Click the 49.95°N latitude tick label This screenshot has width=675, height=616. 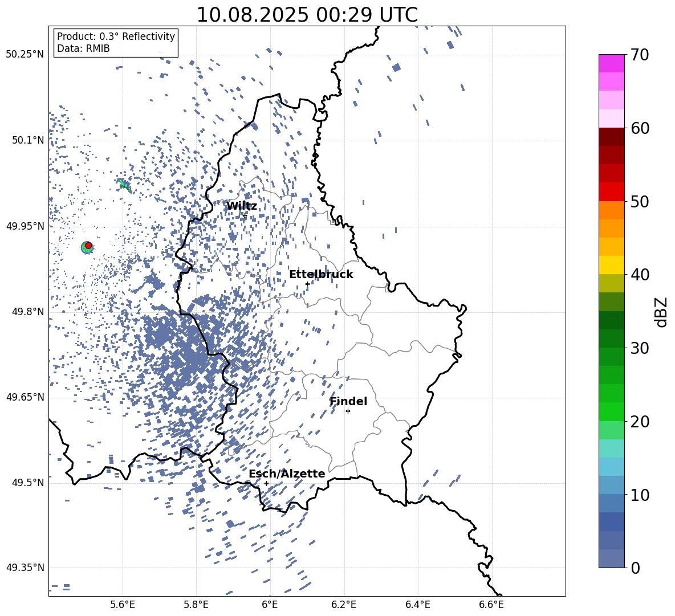point(25,226)
